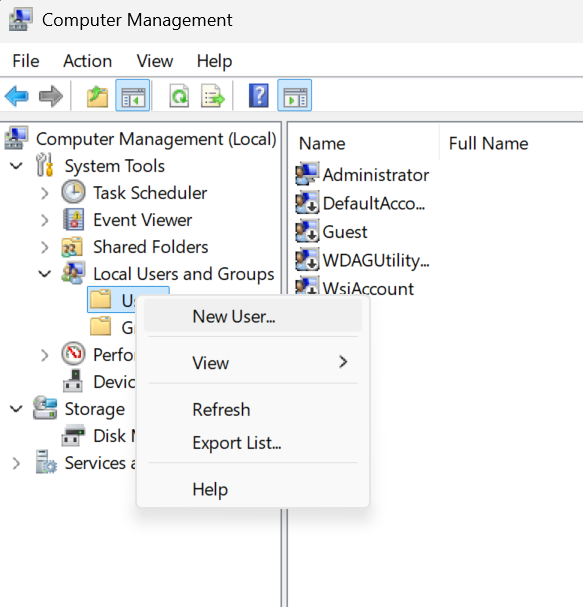Image resolution: width=583 pixels, height=607 pixels.
Task: Click the Device Manager icon
Action: (x=73, y=381)
